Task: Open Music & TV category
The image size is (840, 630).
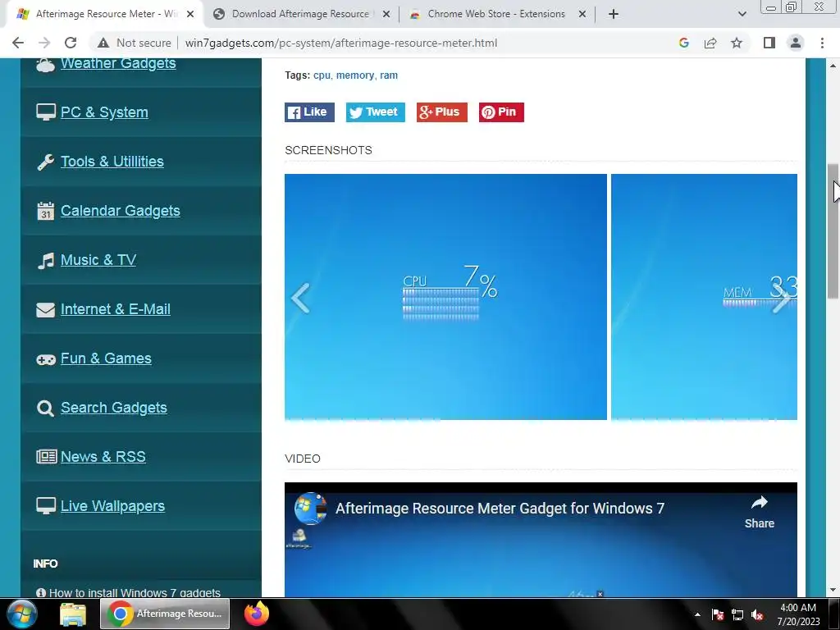Action: tap(98, 260)
